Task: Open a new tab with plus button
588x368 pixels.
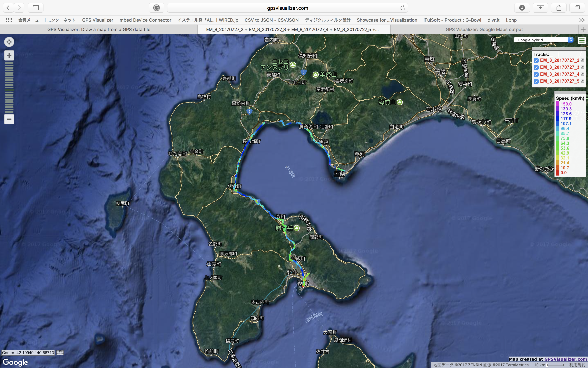Action: pyautogui.click(x=583, y=29)
